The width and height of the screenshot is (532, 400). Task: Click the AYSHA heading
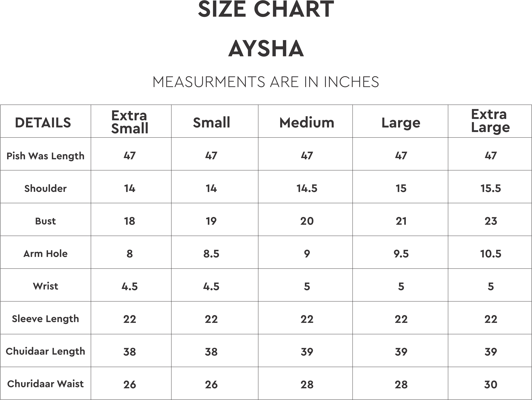click(266, 49)
